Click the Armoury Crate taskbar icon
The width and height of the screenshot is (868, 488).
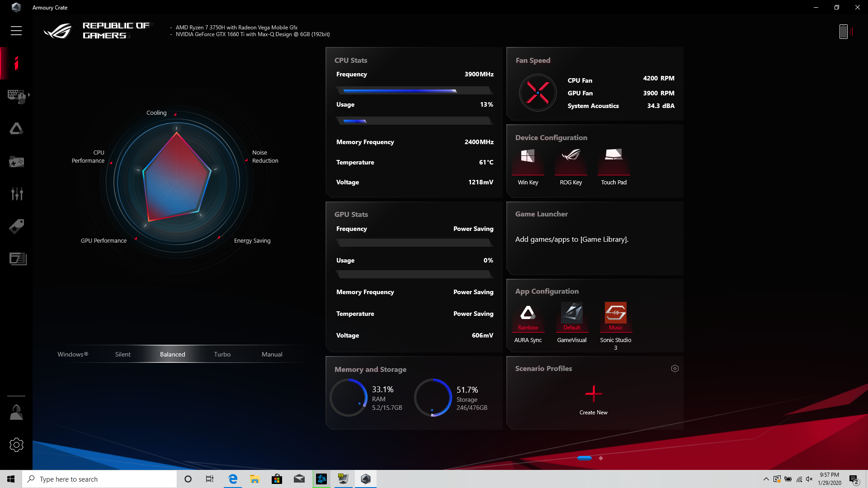click(366, 479)
